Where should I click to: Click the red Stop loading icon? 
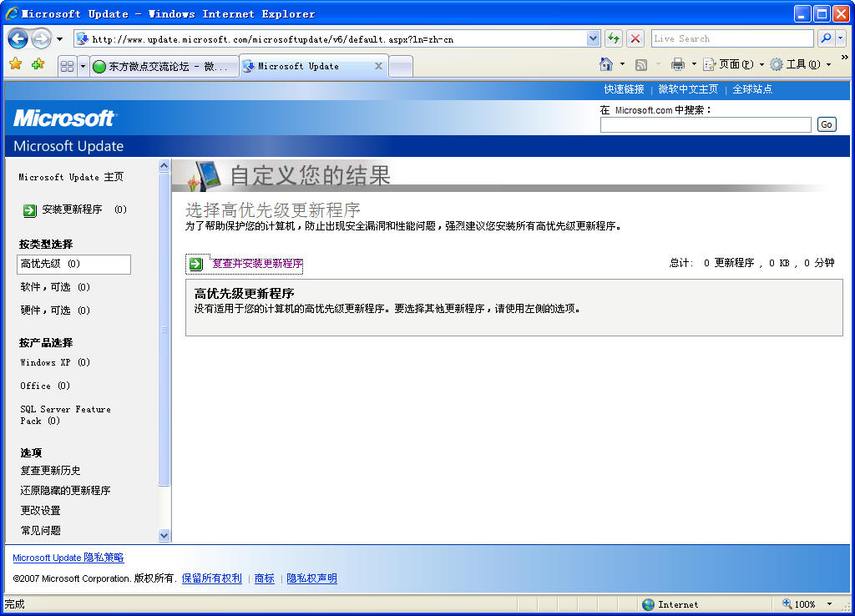pos(635,38)
